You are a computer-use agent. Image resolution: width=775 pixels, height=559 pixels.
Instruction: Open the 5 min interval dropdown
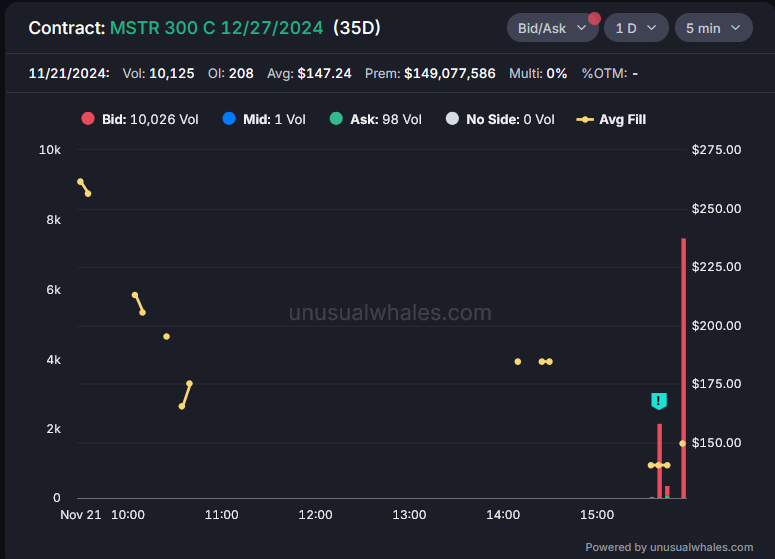713,28
